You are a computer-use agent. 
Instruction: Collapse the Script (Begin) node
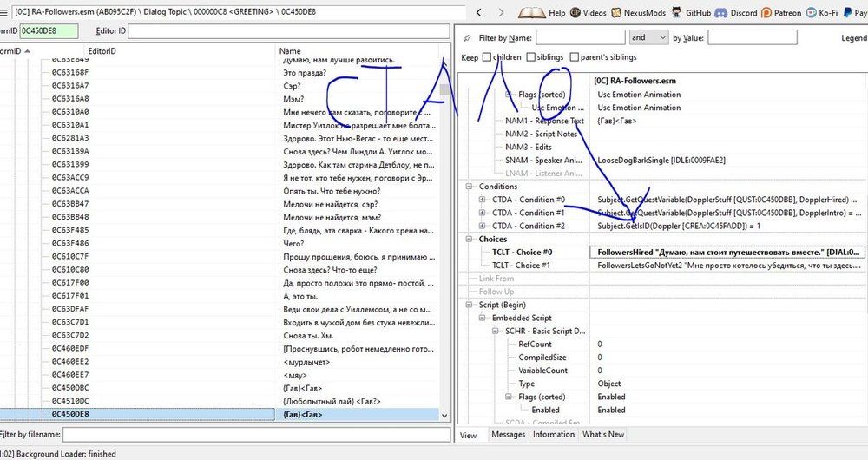[x=469, y=305]
